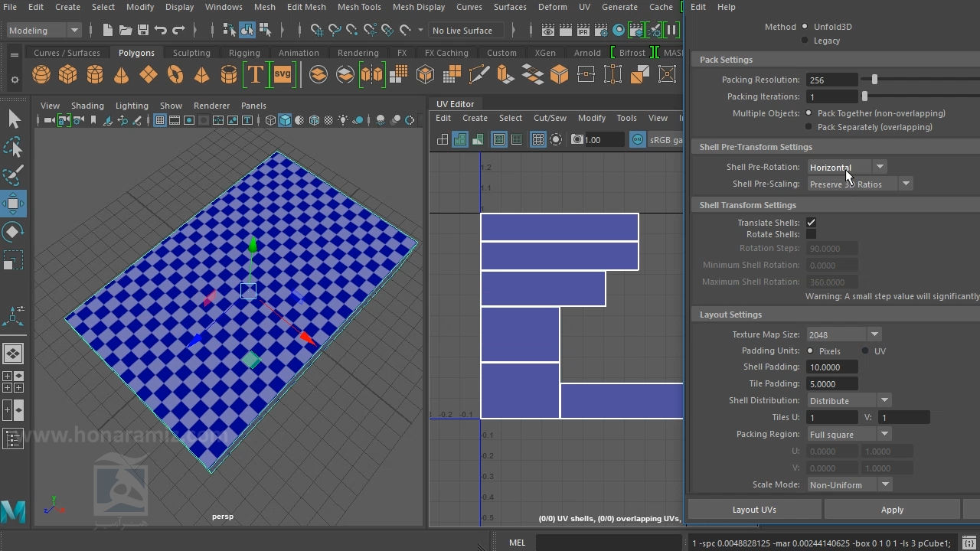
Task: Open the Shell Pre-Scaling dropdown
Action: click(860, 184)
